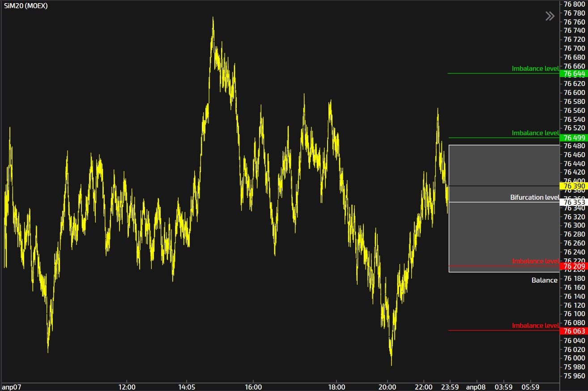Click the 23:59 time axis label
This screenshot has width=588, height=391.
(x=450, y=387)
